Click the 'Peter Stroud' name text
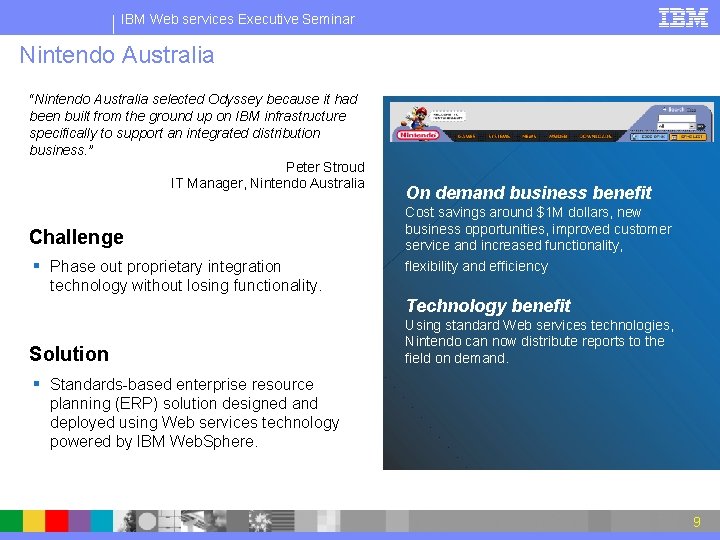Viewport: 720px width, 540px height. pyautogui.click(x=325, y=167)
